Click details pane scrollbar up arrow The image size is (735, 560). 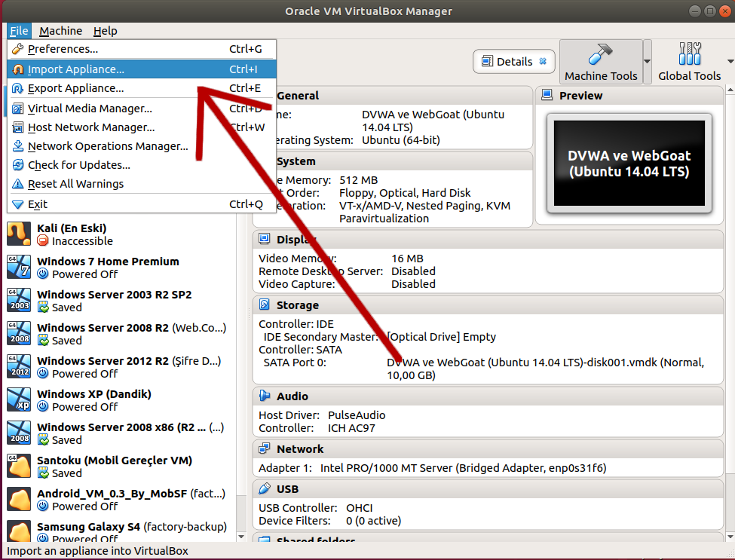tap(730, 90)
